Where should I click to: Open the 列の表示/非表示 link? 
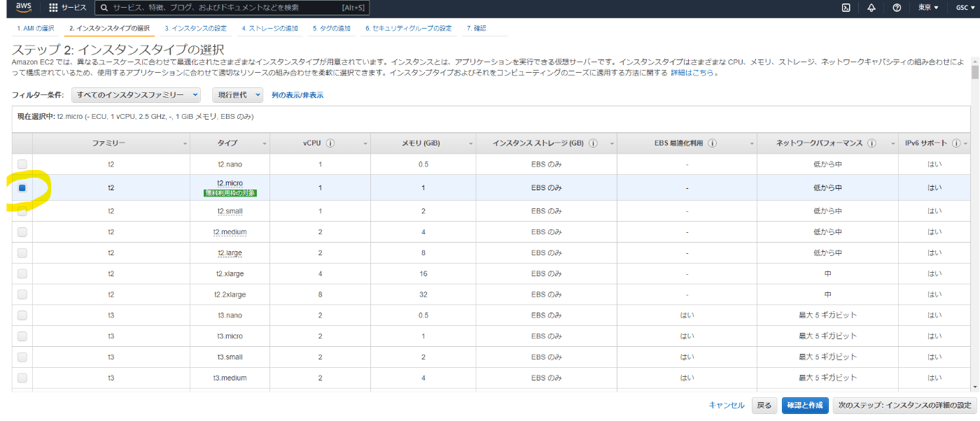297,95
